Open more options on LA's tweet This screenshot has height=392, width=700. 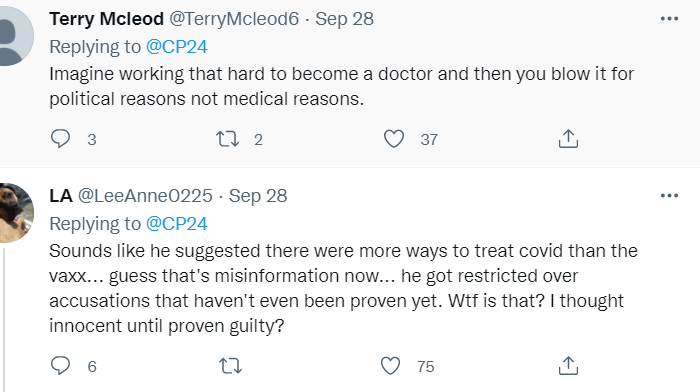(669, 196)
